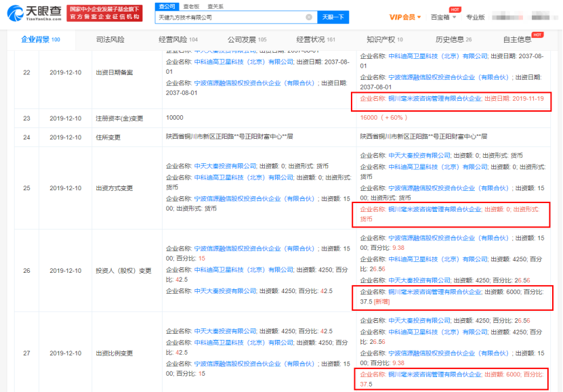Viewport: 563px width, 392px height.
Task: Open 铜川毫米波 link in row 22
Action: pos(435,99)
